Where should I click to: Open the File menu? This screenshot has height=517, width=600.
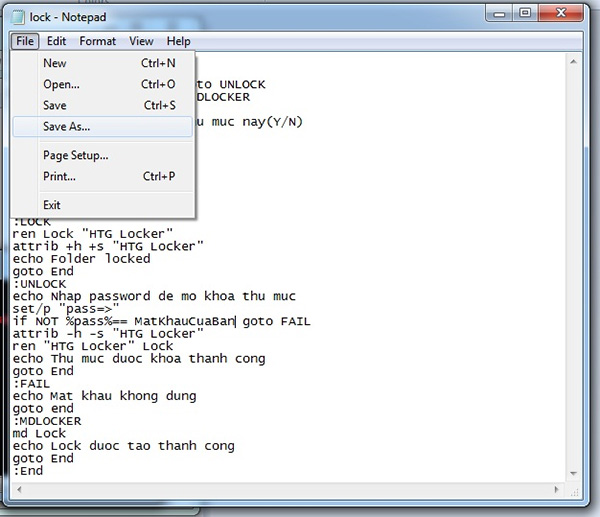24,41
